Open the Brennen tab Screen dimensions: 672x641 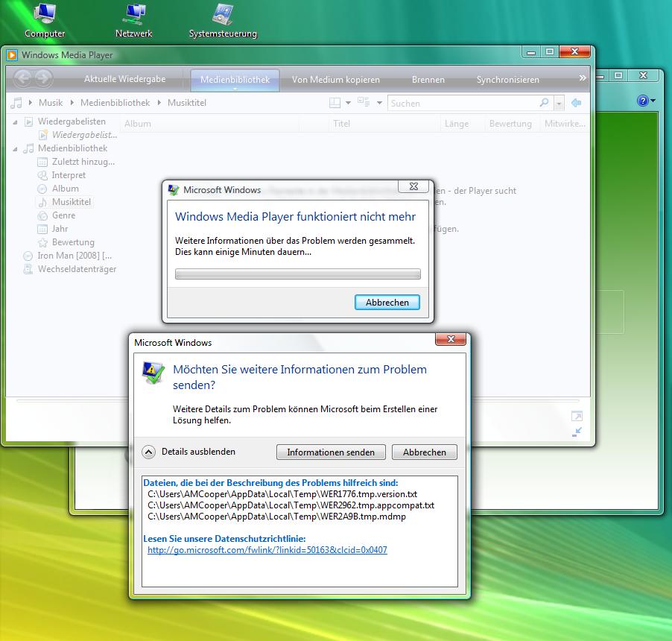(428, 80)
